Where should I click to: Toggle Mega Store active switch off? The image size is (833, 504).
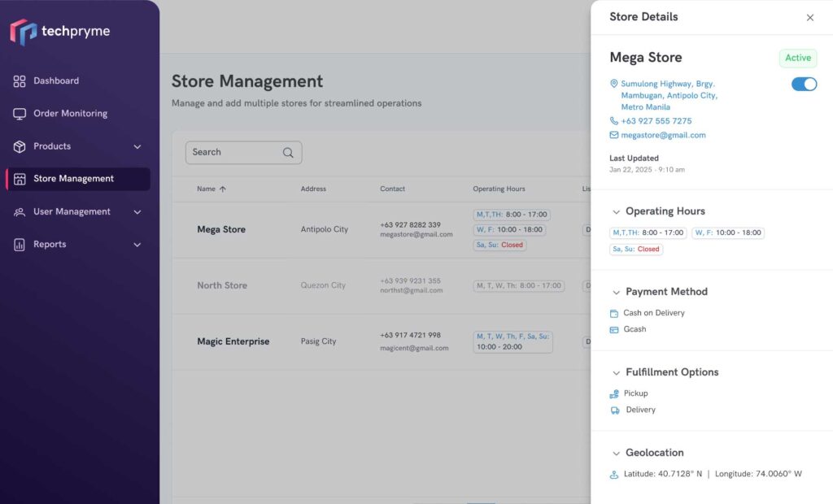[804, 85]
